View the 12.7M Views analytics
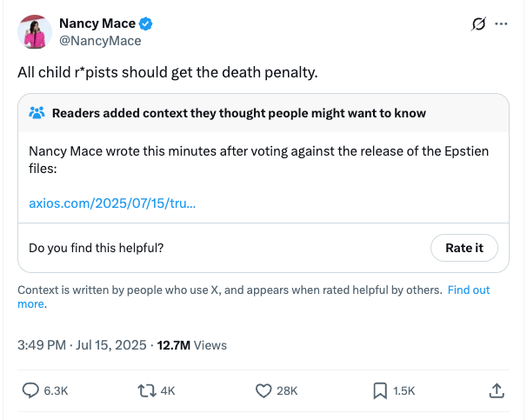Screen dimensions: 527x420 click(x=191, y=345)
